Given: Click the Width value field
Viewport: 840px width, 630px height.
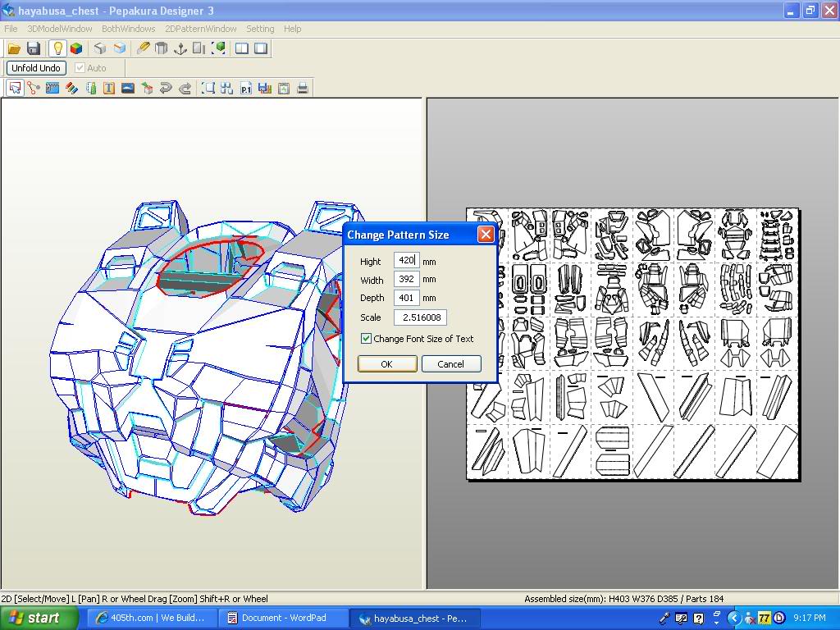Looking at the screenshot, I should click(407, 279).
